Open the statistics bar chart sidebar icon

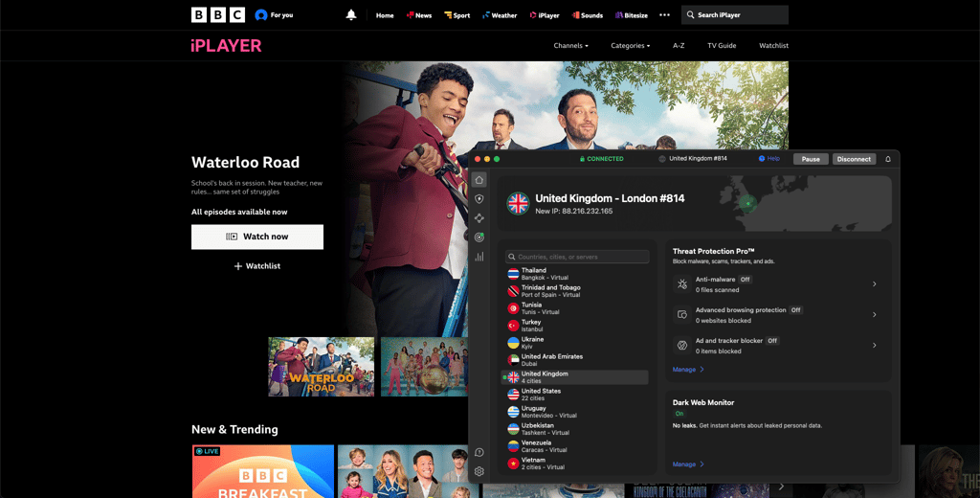tap(479, 257)
